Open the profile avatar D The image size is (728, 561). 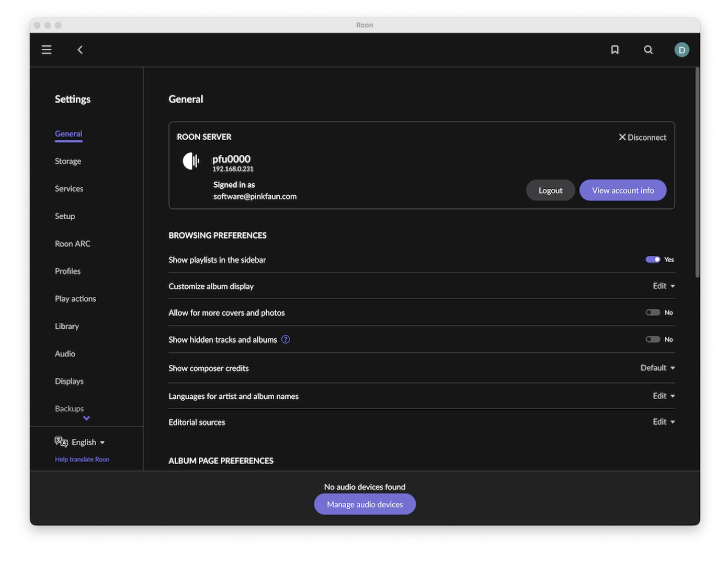pos(681,50)
